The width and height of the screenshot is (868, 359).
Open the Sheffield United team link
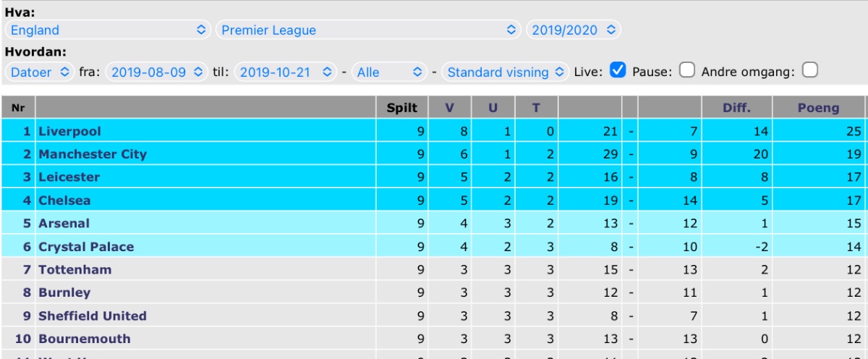pyautogui.click(x=93, y=316)
